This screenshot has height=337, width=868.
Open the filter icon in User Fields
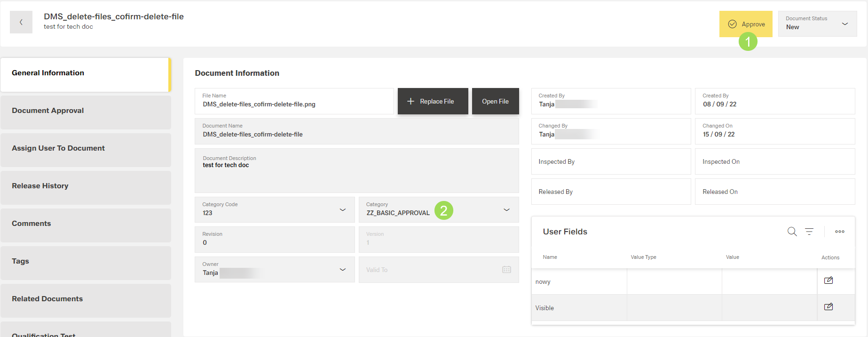click(809, 232)
